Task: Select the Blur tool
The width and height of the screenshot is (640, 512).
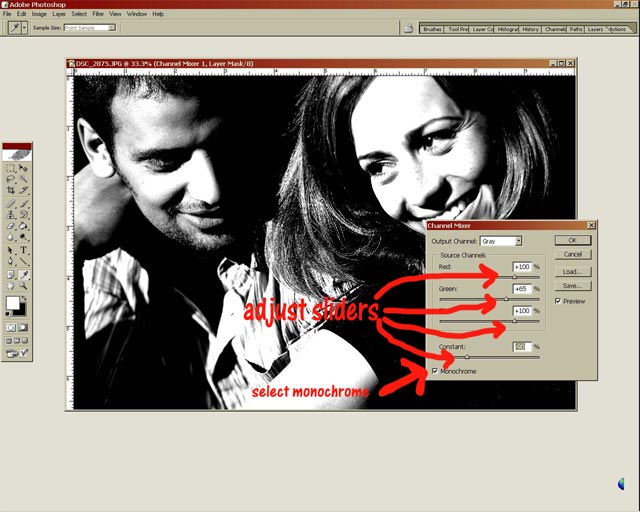Action: pyautogui.click(x=11, y=236)
